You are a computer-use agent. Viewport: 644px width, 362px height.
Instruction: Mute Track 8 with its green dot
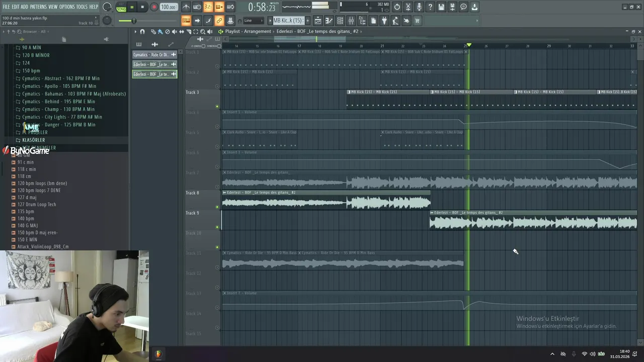pos(217,207)
